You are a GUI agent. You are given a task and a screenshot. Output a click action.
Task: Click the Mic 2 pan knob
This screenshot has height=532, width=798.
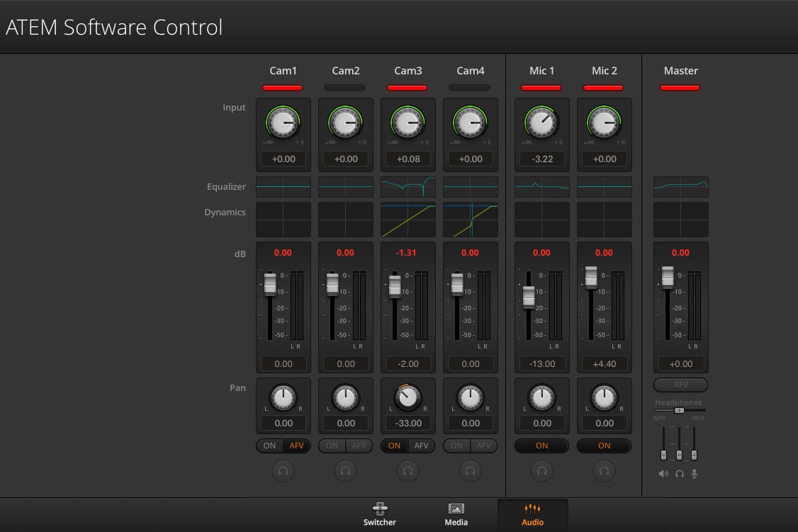[604, 397]
